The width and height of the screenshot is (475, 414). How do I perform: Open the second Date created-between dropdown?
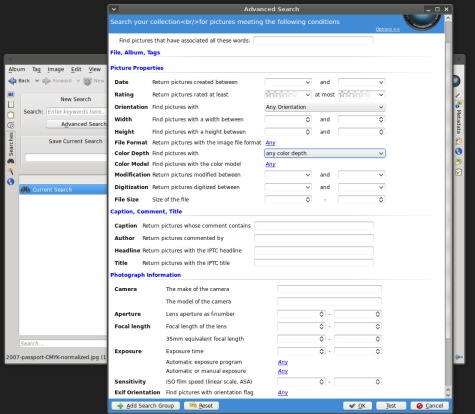[362, 82]
